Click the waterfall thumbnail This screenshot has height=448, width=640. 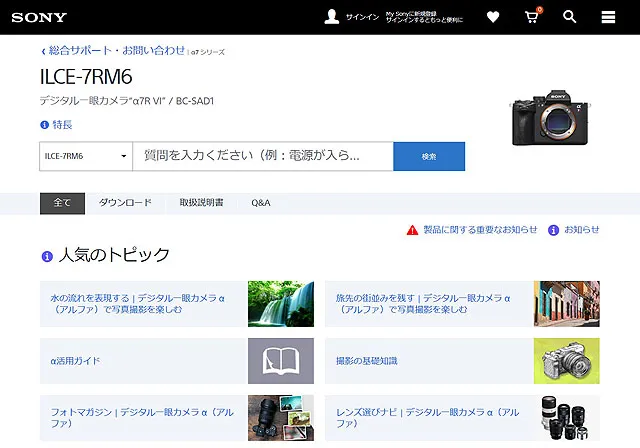click(x=281, y=304)
